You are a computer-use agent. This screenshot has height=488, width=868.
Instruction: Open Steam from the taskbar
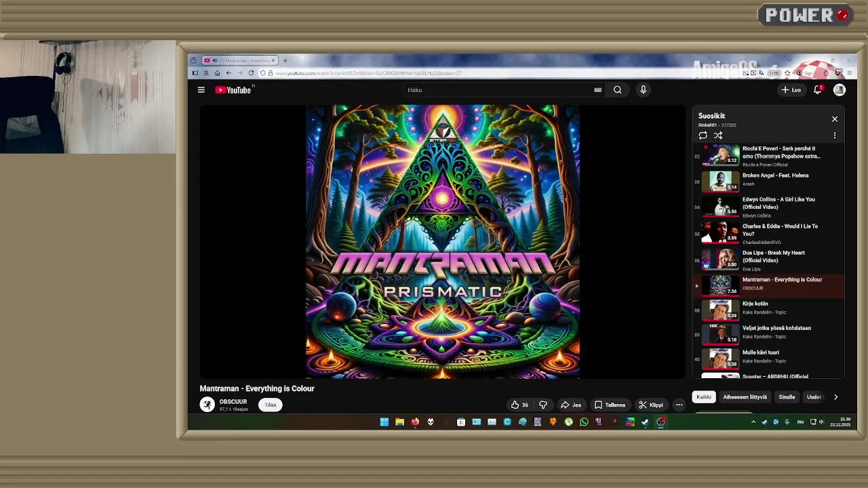(x=645, y=422)
